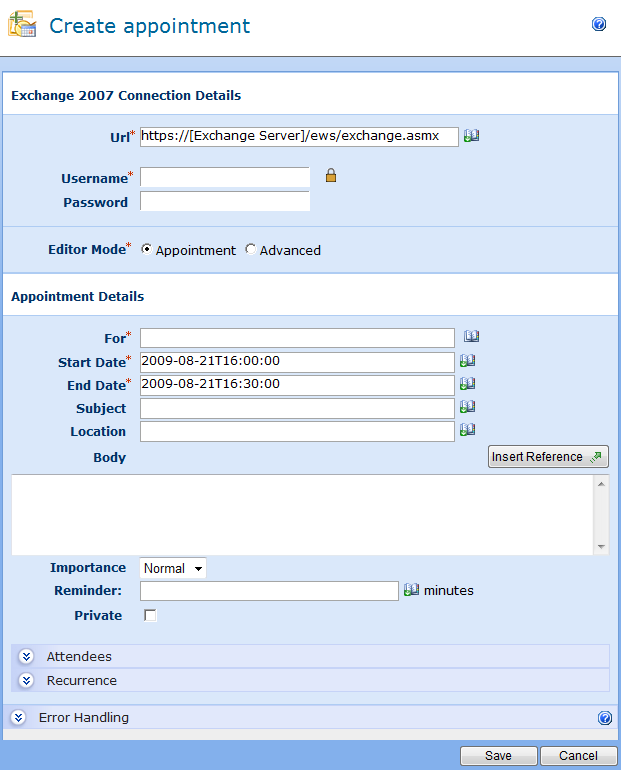Click the reference icon beside Location field
Viewport: 621px width, 770px height.
tap(467, 431)
